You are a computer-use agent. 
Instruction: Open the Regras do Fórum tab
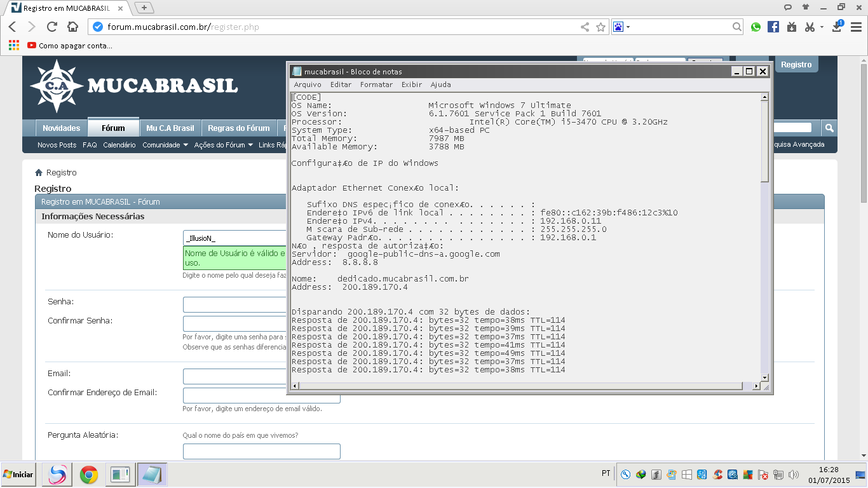[239, 128]
